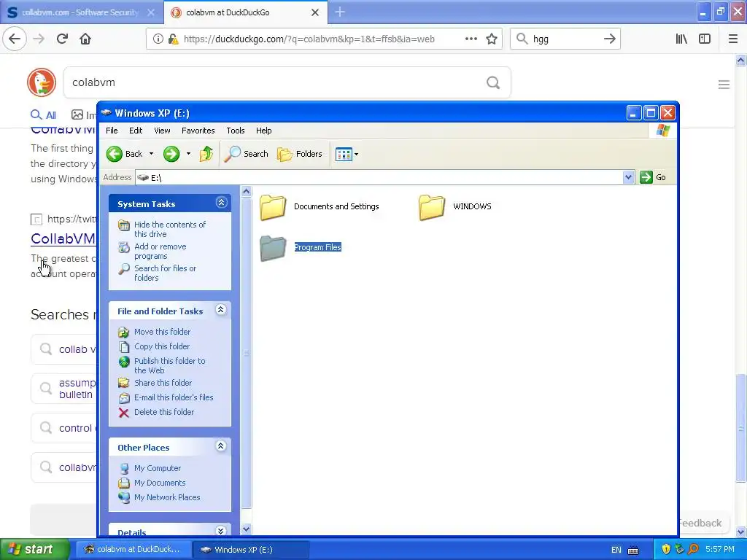Viewport: 747px width, 560px height.
Task: Open Back history dropdown arrow
Action: click(x=151, y=154)
